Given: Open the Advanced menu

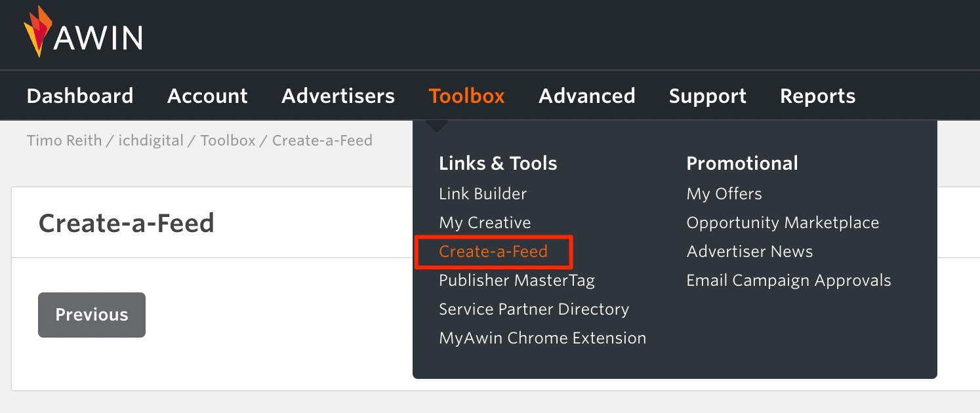Looking at the screenshot, I should pos(586,95).
